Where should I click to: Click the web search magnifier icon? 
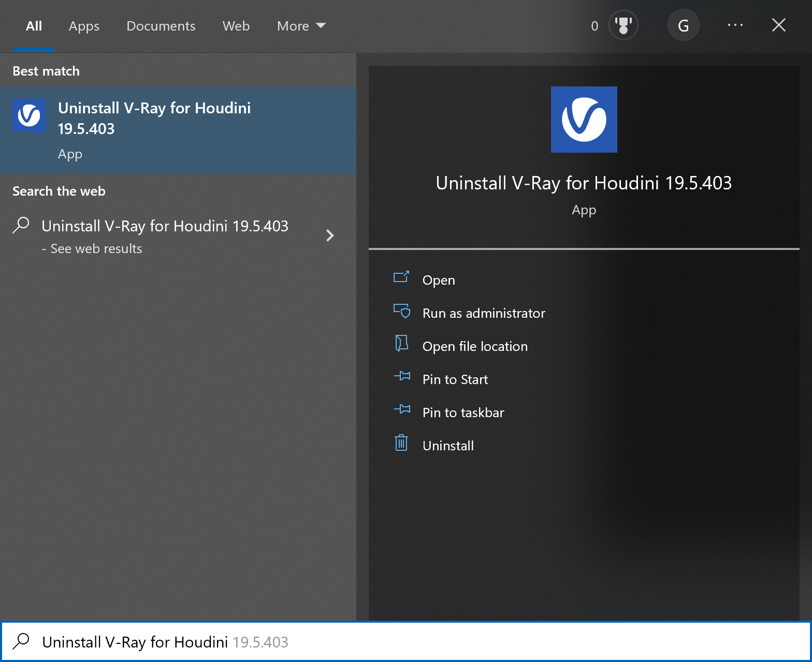pyautogui.click(x=21, y=225)
